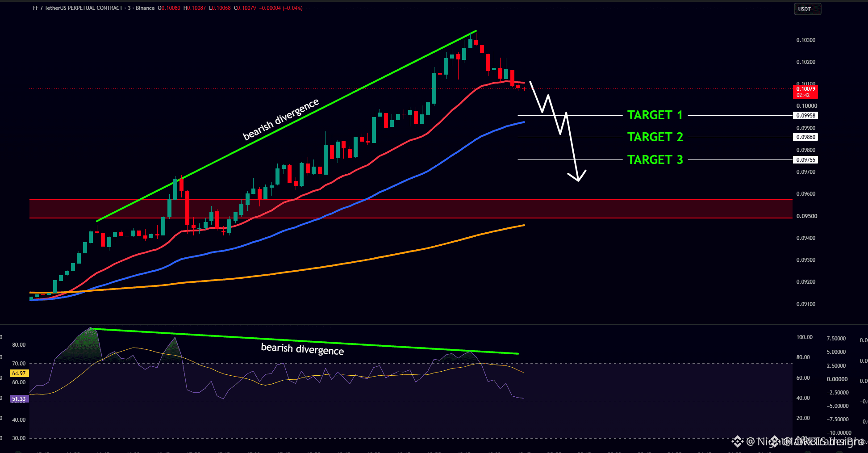This screenshot has height=453, width=868.
Task: Click the 0.09100 price axis label
Action: coord(806,304)
